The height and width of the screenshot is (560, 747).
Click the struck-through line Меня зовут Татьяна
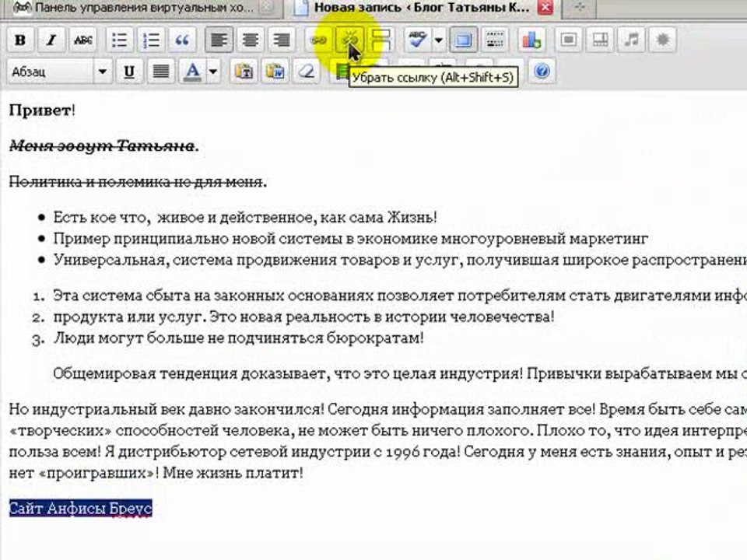[102, 146]
